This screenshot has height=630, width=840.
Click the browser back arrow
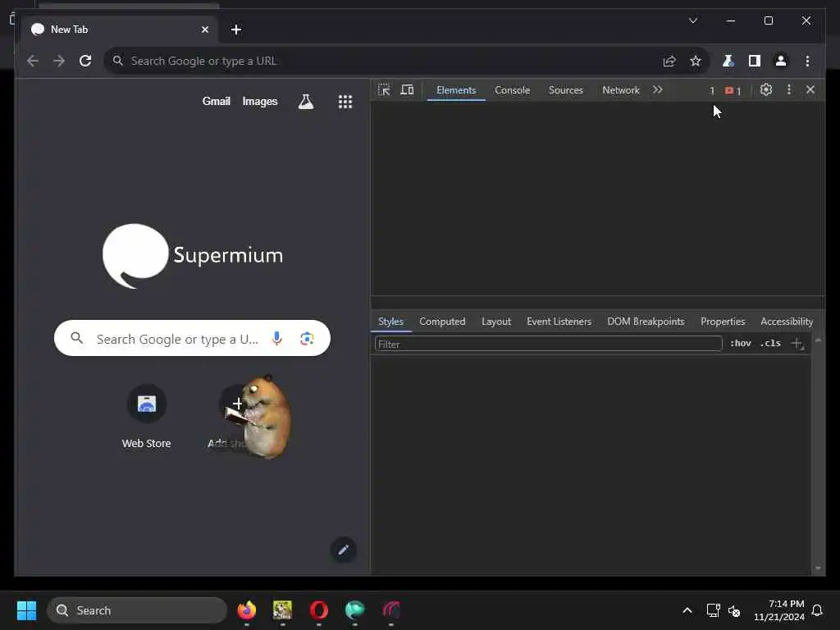tap(33, 61)
